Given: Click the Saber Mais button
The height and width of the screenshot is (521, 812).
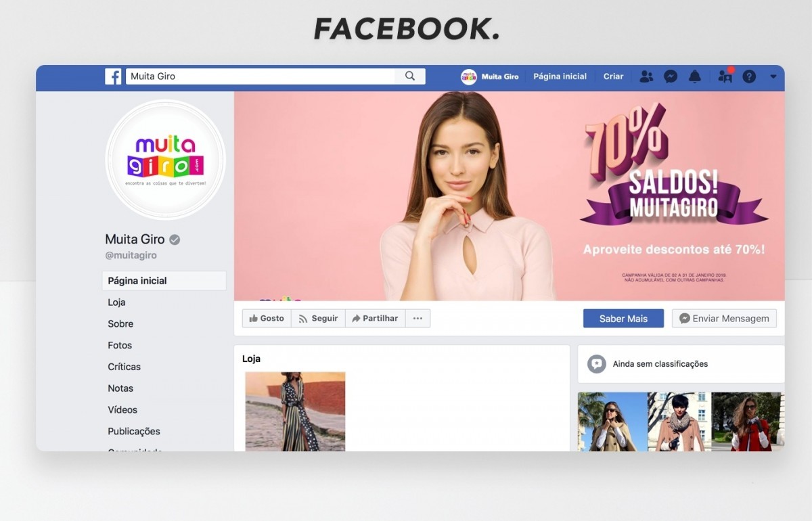Looking at the screenshot, I should 623,319.
